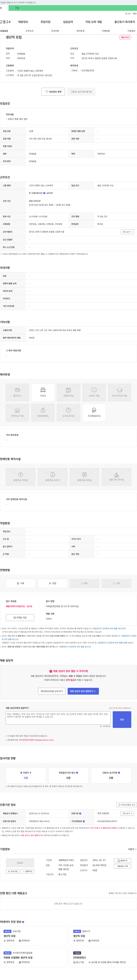Click the 관심정보 등록 heart button
The height and width of the screenshot is (980, 137).
tap(53, 92)
